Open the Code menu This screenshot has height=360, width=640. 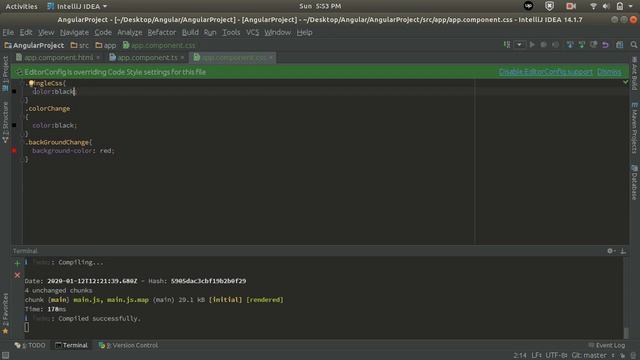coord(103,32)
